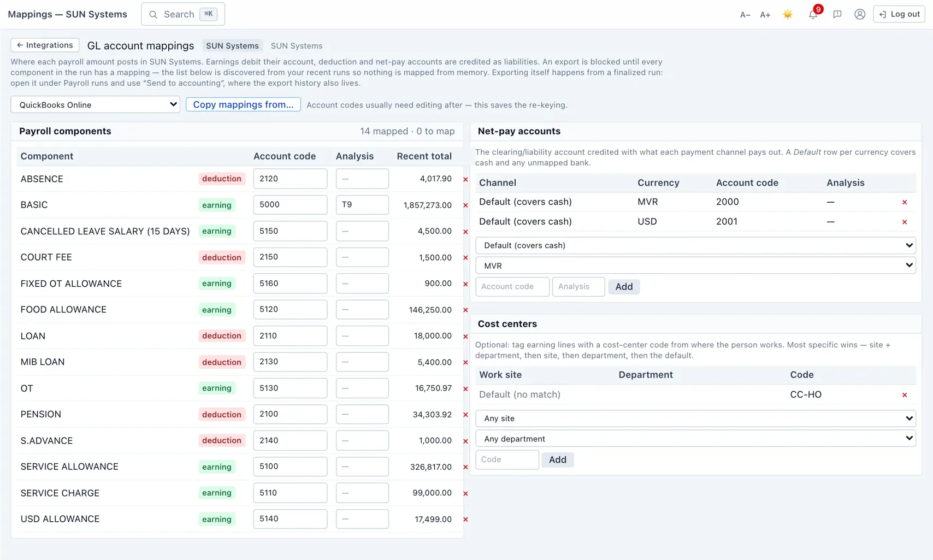Focus the Search box
This screenshot has width=933, height=560.
(183, 14)
